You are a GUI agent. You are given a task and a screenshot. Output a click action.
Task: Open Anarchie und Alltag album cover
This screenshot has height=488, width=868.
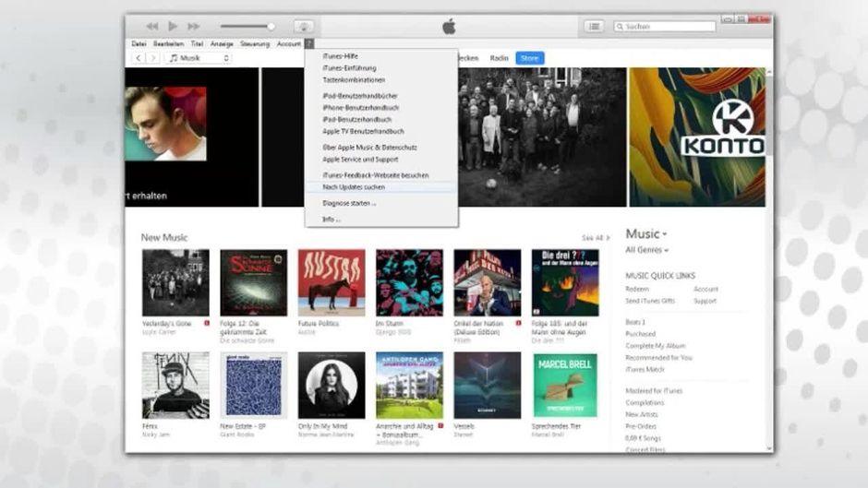pos(410,385)
